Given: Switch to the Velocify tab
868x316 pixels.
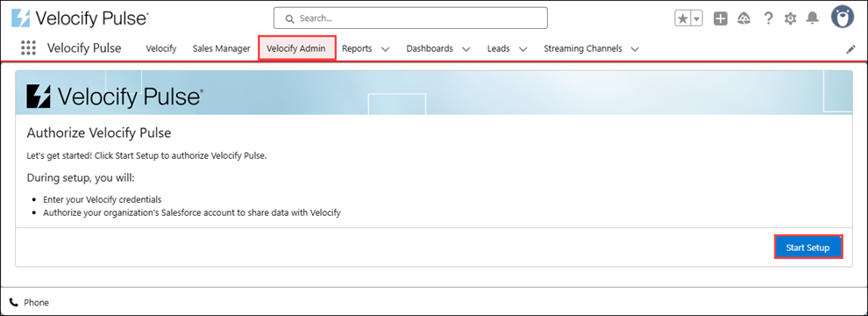Looking at the screenshot, I should click(161, 49).
